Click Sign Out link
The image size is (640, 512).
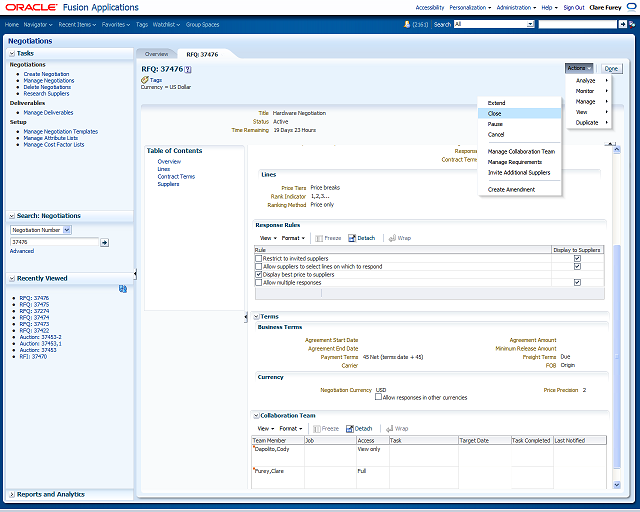pyautogui.click(x=574, y=7)
